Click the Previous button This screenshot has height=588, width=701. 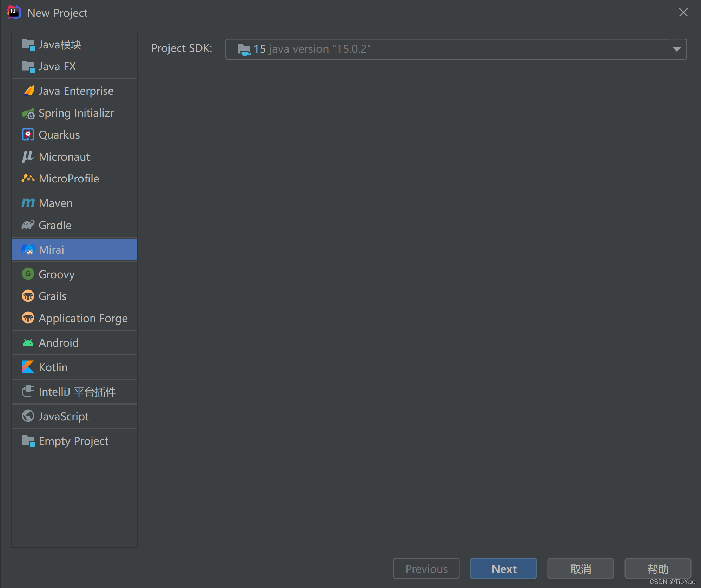click(x=426, y=568)
